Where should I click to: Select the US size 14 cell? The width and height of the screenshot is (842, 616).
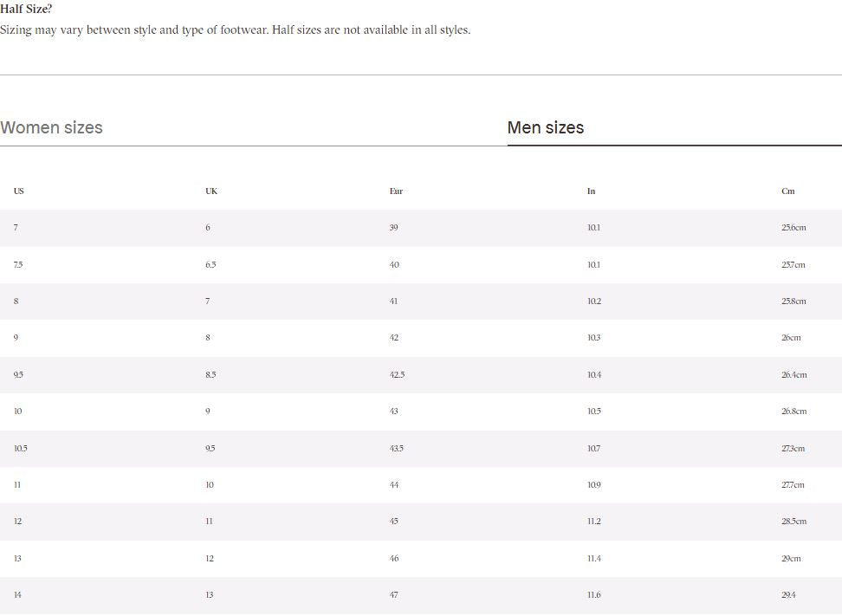[x=17, y=595]
